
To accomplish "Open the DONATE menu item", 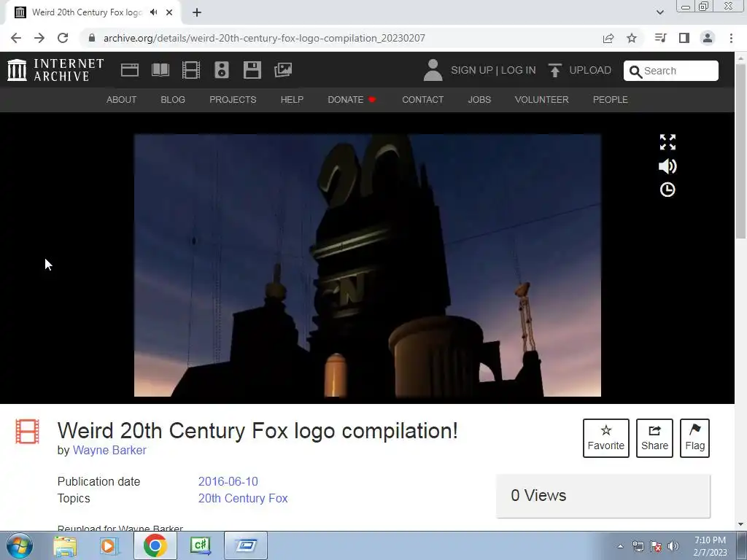I will [352, 99].
